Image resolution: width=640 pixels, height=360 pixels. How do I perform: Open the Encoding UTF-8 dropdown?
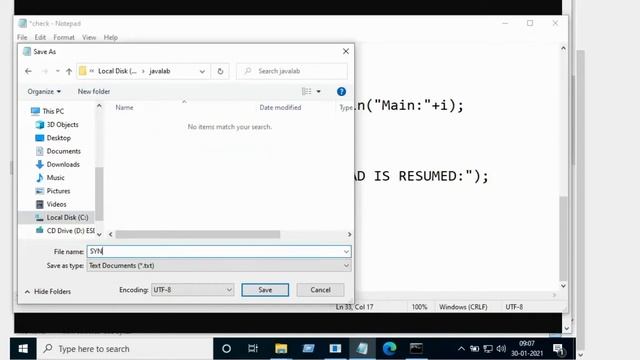pyautogui.click(x=193, y=290)
